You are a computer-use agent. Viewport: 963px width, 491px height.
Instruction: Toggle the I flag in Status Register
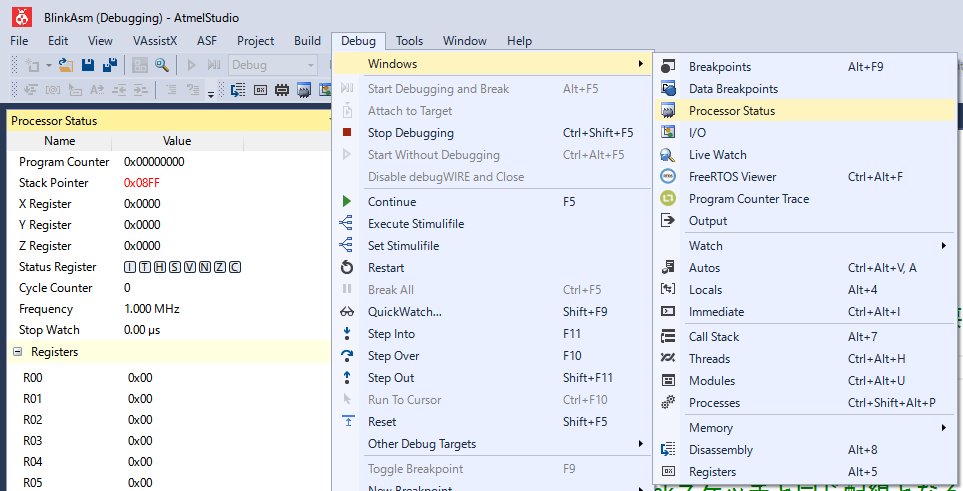(x=130, y=267)
